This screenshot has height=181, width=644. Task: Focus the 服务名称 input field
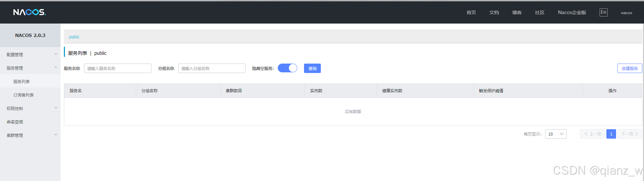click(x=118, y=68)
